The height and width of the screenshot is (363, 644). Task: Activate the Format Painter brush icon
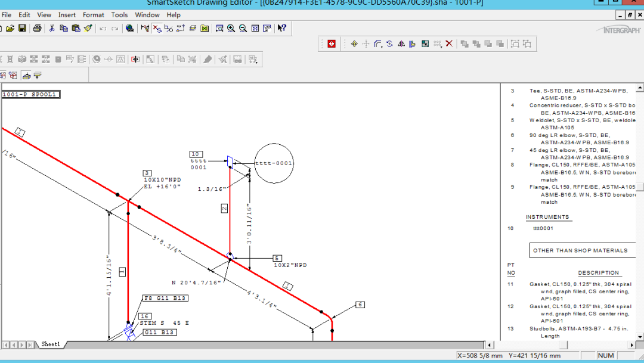click(88, 28)
